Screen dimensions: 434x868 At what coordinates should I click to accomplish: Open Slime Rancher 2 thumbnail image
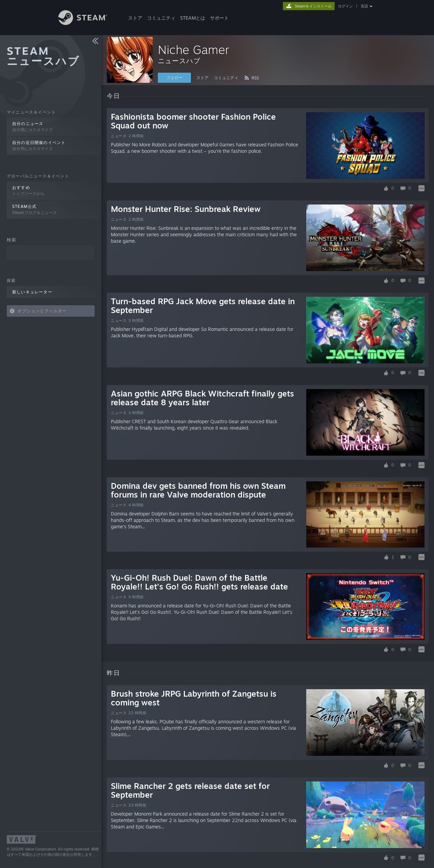pyautogui.click(x=365, y=815)
